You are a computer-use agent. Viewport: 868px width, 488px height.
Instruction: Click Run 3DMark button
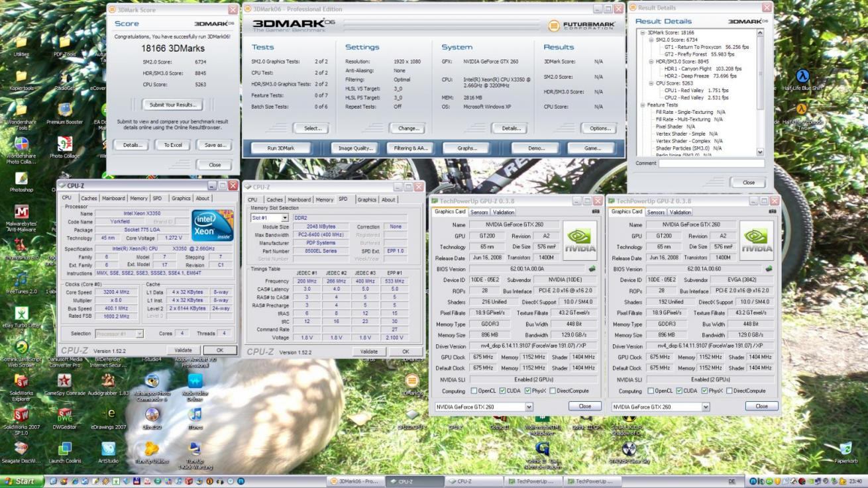tap(280, 148)
